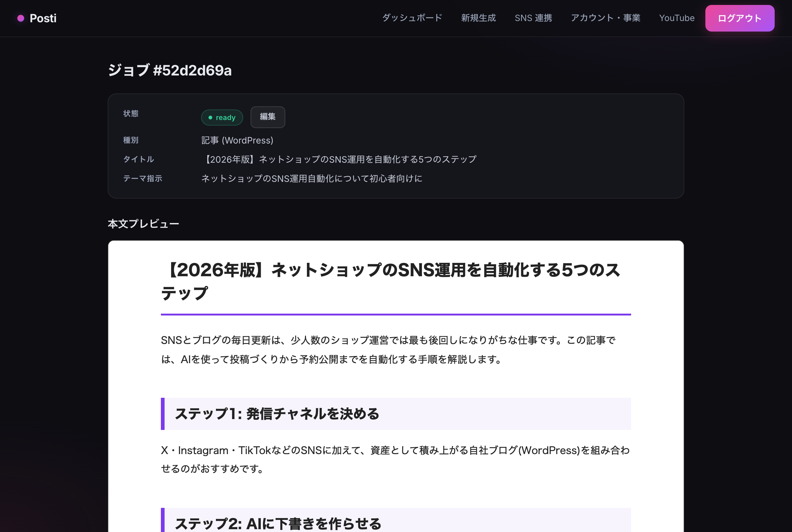Viewport: 792px width, 532px height.
Task: Open the アカウント・事業 nav item
Action: click(606, 18)
